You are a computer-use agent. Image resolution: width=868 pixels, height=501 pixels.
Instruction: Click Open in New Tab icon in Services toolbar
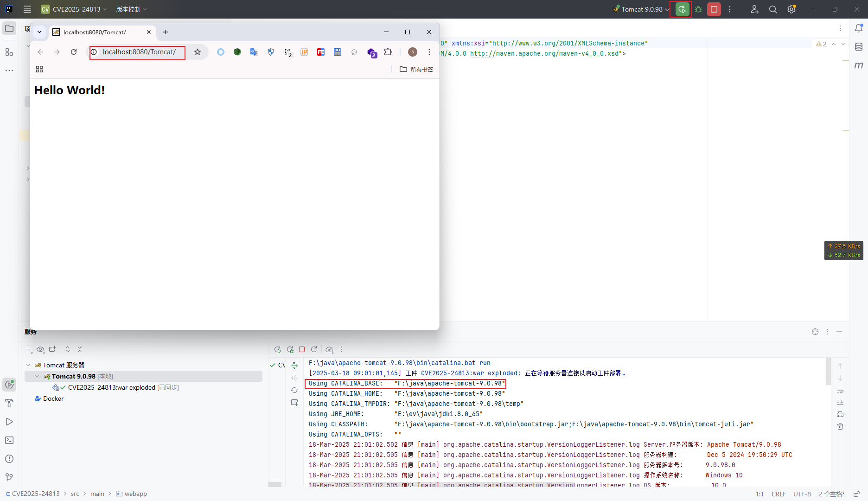click(52, 349)
